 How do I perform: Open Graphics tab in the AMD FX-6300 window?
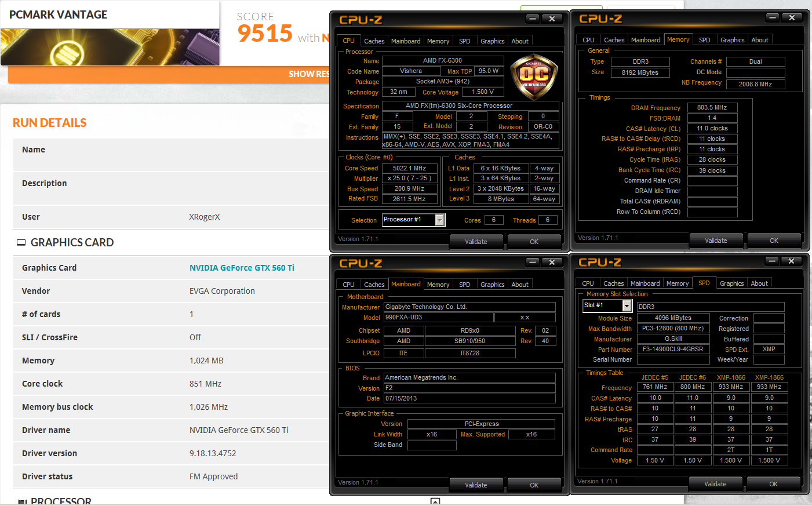coord(492,41)
